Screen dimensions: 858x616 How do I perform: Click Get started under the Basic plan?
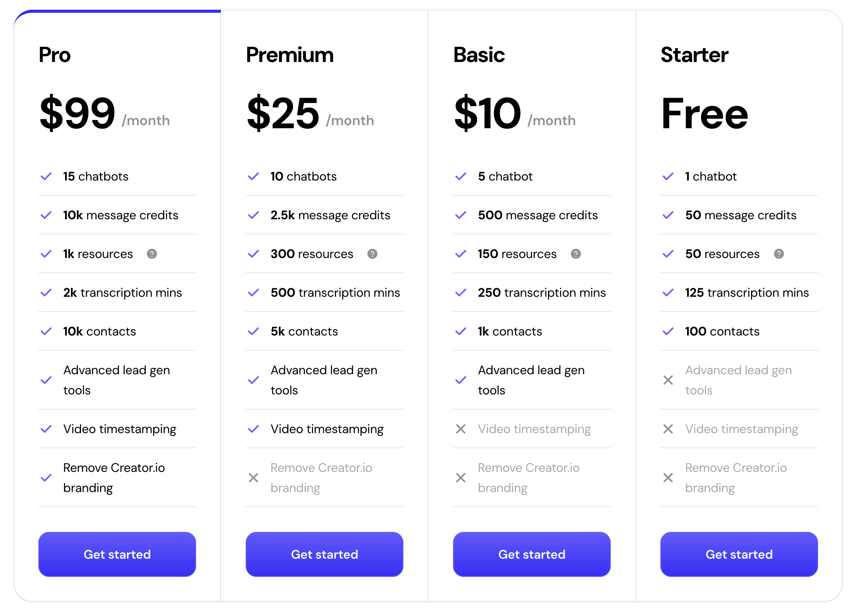(531, 554)
